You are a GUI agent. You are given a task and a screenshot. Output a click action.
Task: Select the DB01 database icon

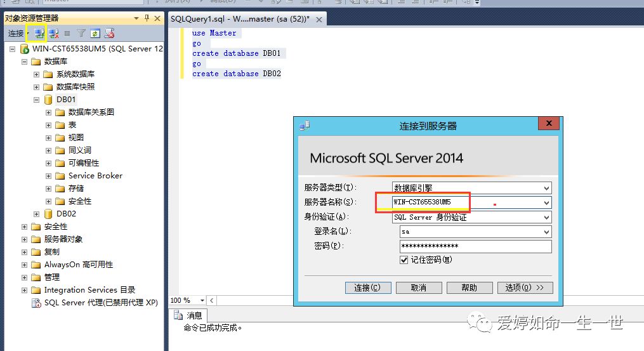[48, 100]
